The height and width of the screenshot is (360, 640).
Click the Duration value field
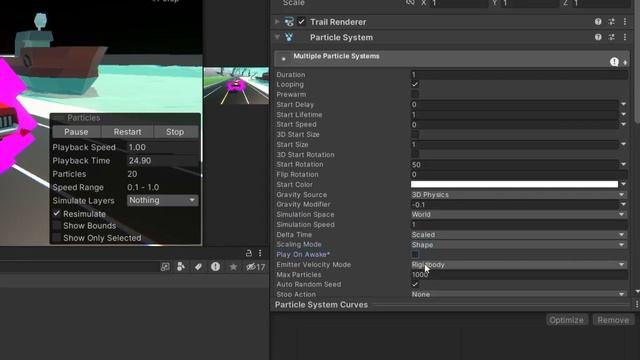pos(519,75)
